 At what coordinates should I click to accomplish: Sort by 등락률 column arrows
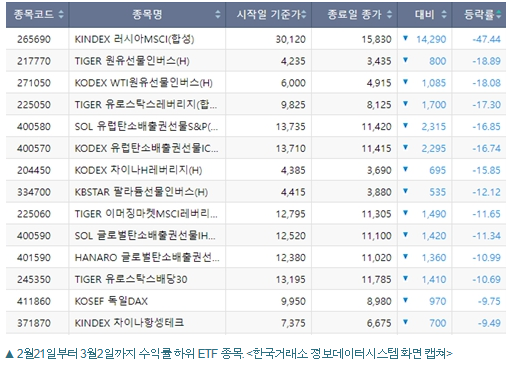(x=498, y=14)
